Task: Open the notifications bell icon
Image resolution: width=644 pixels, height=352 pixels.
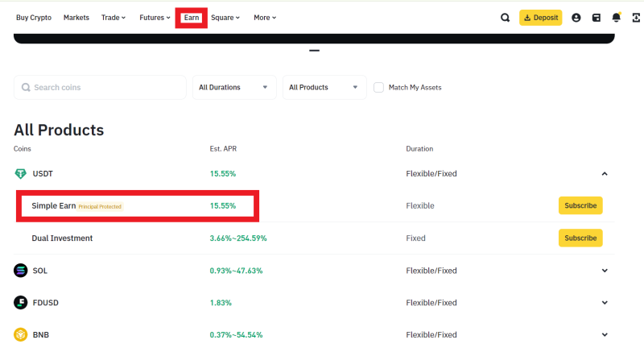Action: click(x=616, y=17)
